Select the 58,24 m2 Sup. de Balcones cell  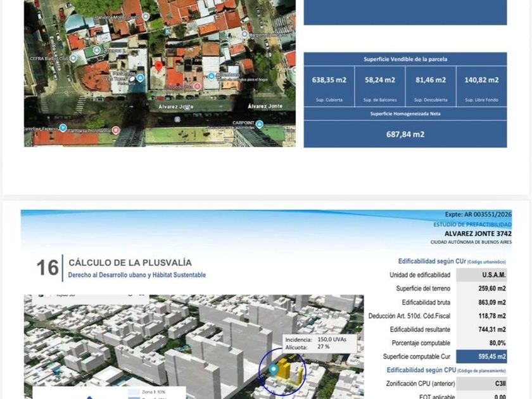(380, 87)
